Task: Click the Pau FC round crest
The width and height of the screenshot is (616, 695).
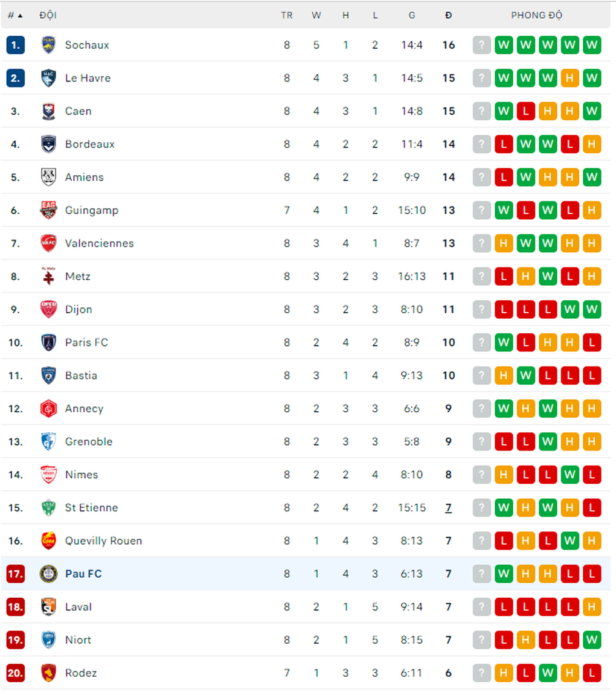Action: coord(48,574)
